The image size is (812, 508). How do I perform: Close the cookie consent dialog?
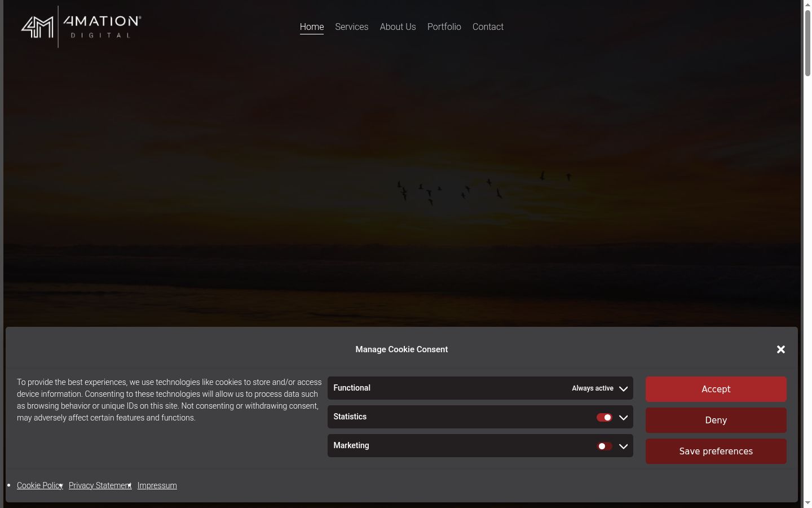pos(781,349)
